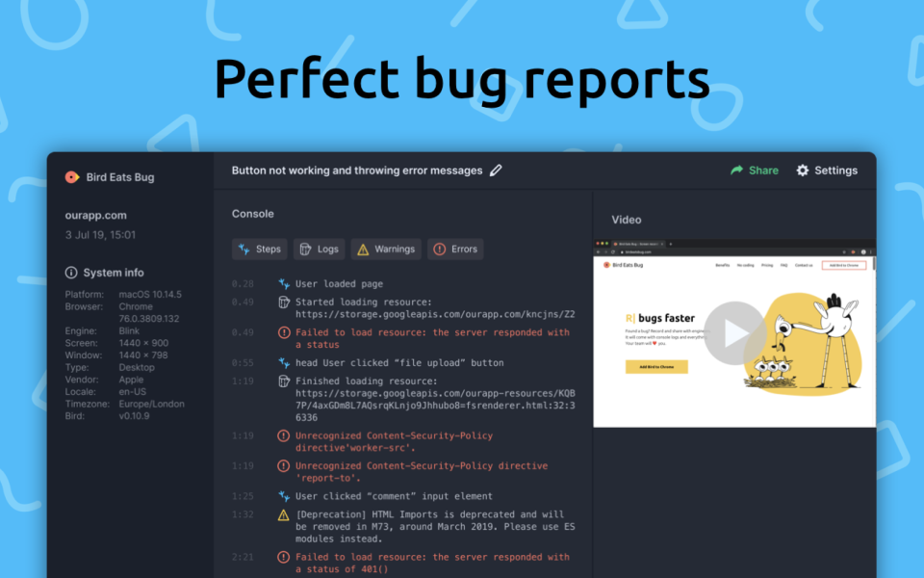Toggle the Errors filter chip

(x=454, y=249)
